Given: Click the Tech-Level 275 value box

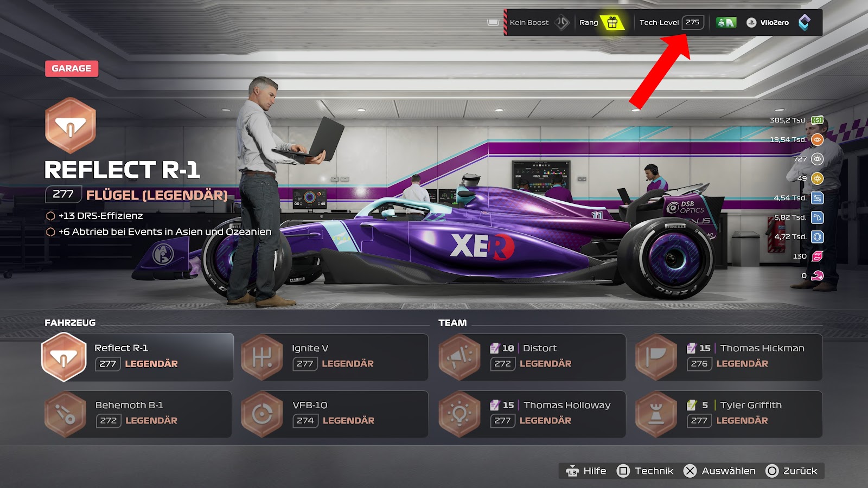Looking at the screenshot, I should pos(693,22).
